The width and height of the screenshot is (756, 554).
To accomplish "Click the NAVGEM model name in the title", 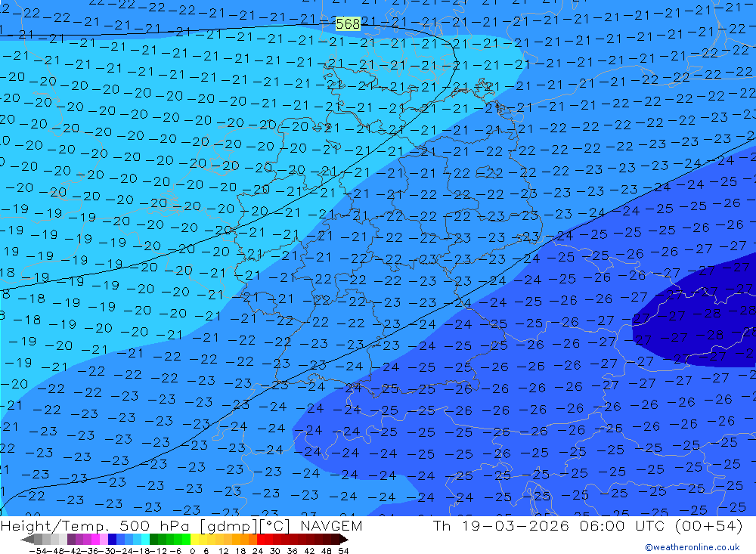I will 331,525.
